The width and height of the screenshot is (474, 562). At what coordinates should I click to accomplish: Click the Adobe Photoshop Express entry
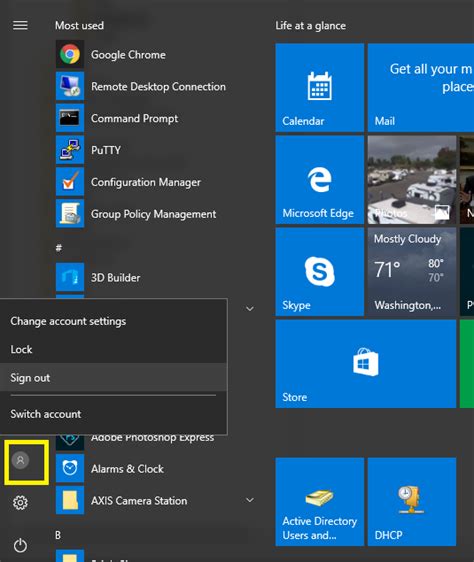click(152, 438)
